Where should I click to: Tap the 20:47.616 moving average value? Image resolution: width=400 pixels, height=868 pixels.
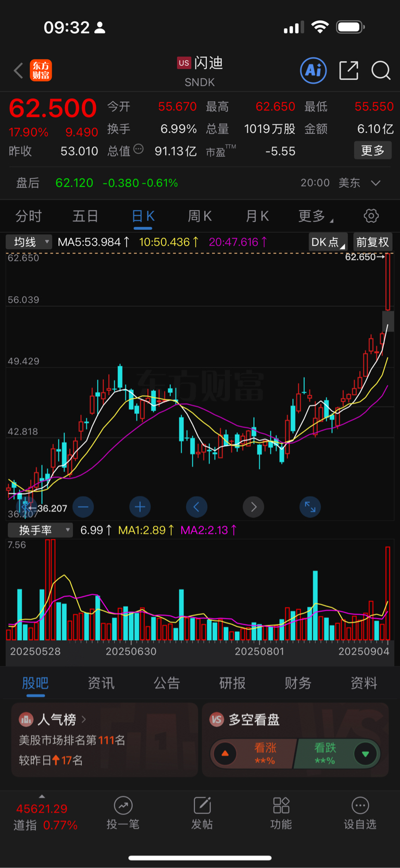(238, 242)
